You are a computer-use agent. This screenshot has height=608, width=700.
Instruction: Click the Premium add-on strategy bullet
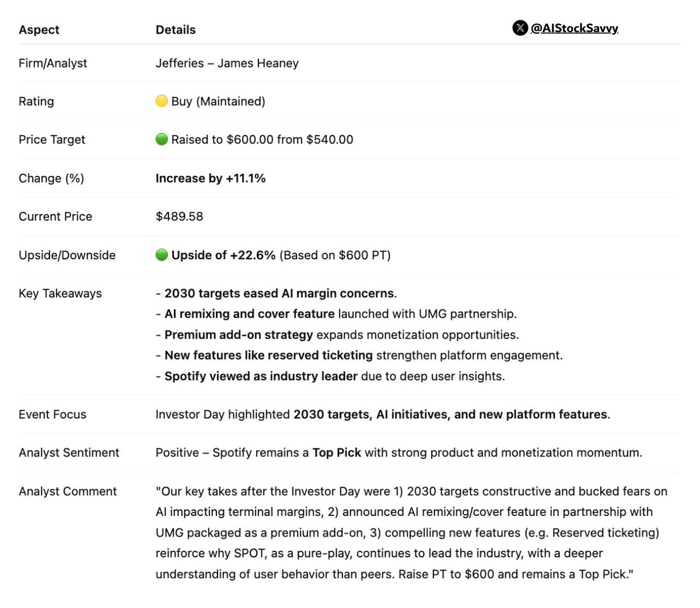tap(337, 335)
